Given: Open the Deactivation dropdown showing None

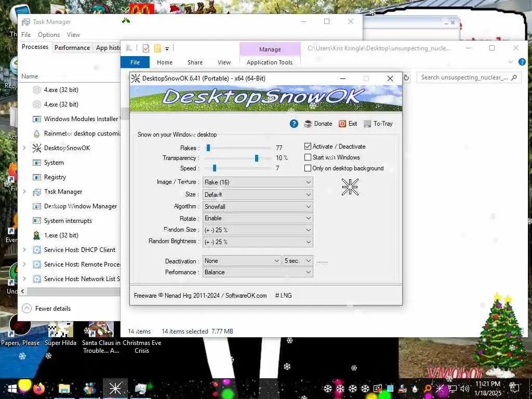Looking at the screenshot, I should click(x=242, y=261).
